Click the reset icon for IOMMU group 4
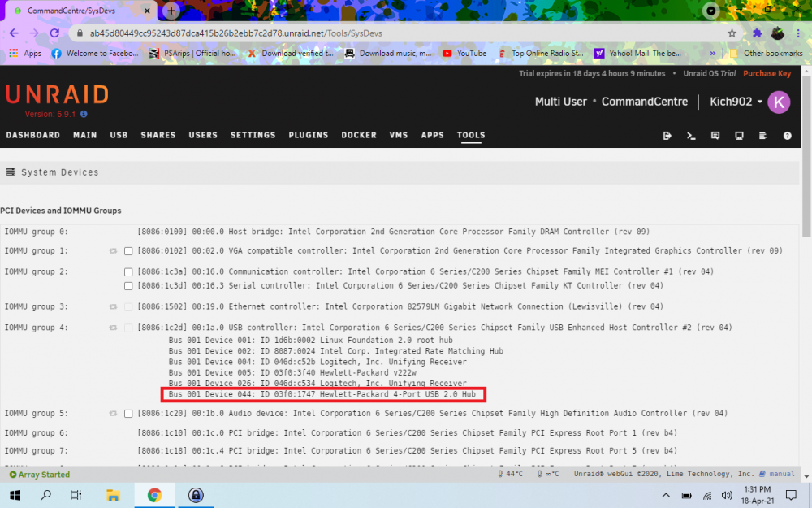Viewport: 812px width, 508px height. pos(113,328)
